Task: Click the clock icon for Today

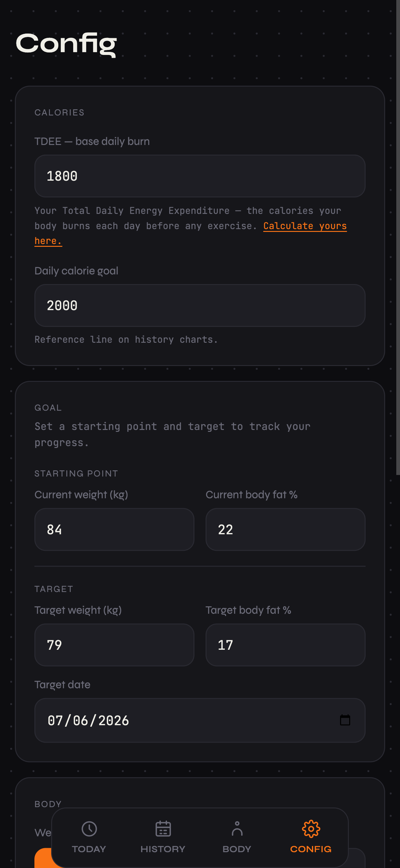Action: pyautogui.click(x=89, y=829)
